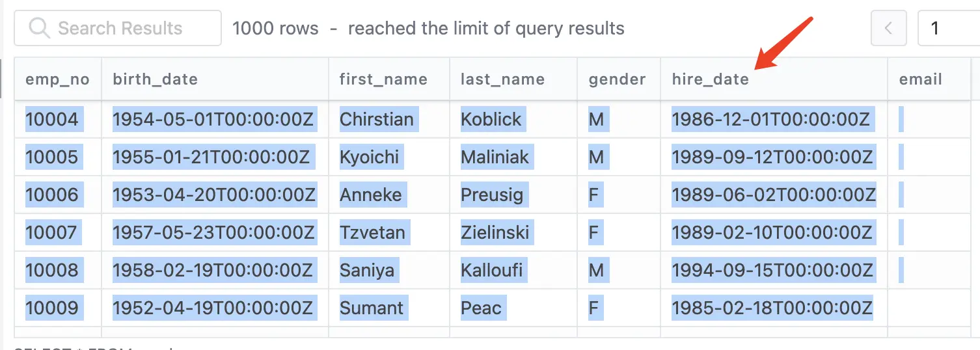
Task: Select emp_no 10009 cell
Action: [x=58, y=308]
